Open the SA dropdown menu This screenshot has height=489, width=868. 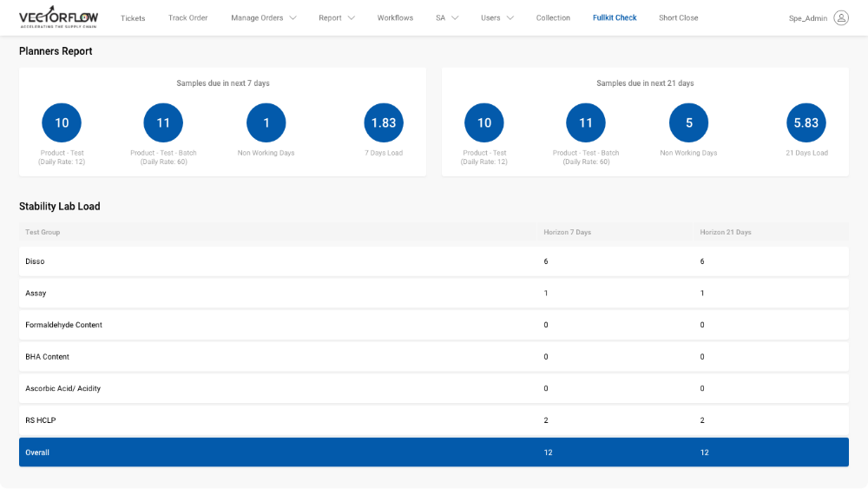coord(447,18)
